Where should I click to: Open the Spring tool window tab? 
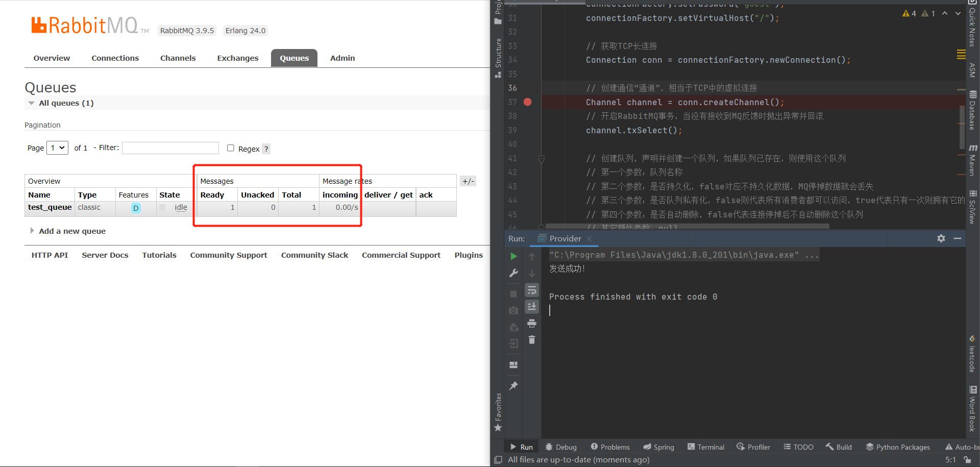click(x=658, y=447)
